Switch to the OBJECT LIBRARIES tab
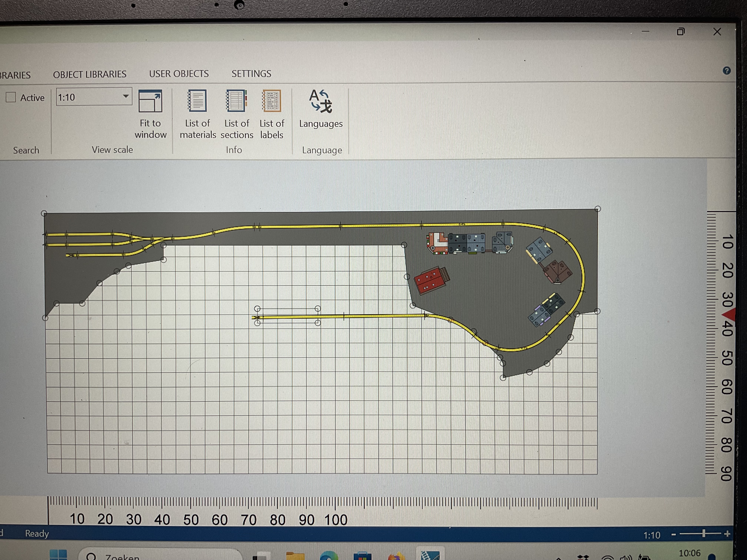Viewport: 747px width, 560px height. point(89,74)
